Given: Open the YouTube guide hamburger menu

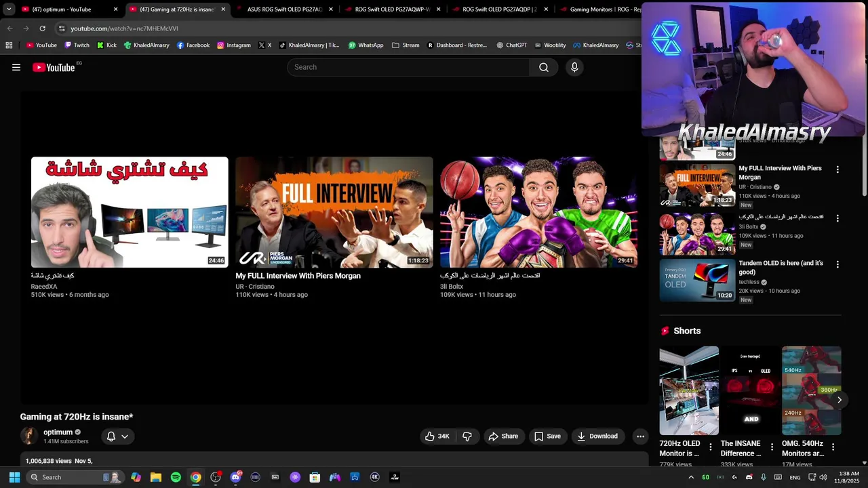Looking at the screenshot, I should coord(16,67).
